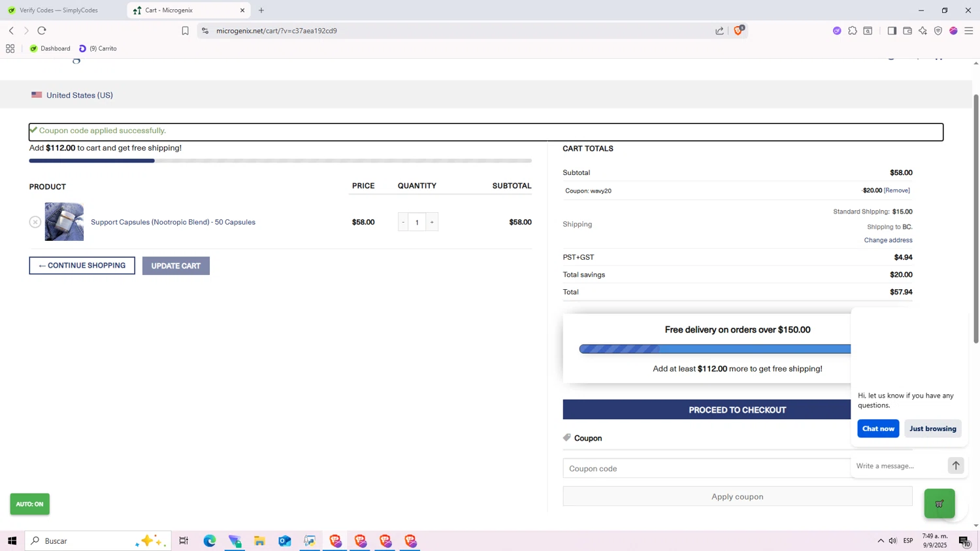Open Brave Wallet icon

pyautogui.click(x=907, y=31)
